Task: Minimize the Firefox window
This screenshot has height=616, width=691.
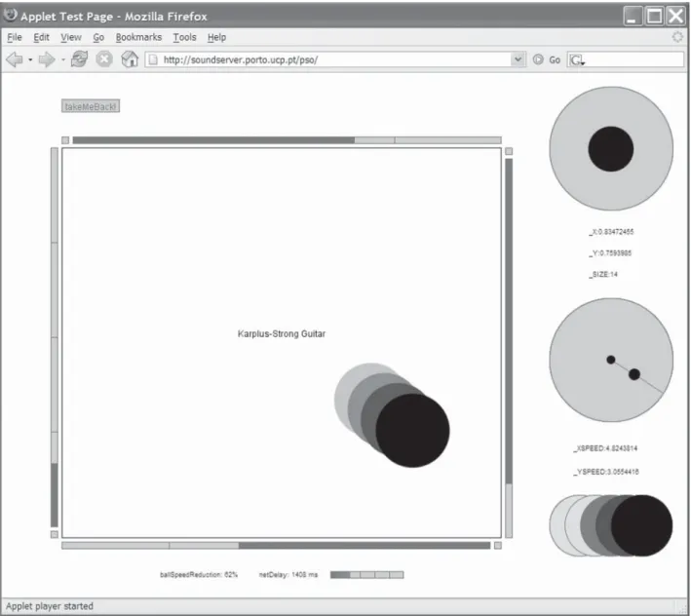Action: click(x=633, y=17)
